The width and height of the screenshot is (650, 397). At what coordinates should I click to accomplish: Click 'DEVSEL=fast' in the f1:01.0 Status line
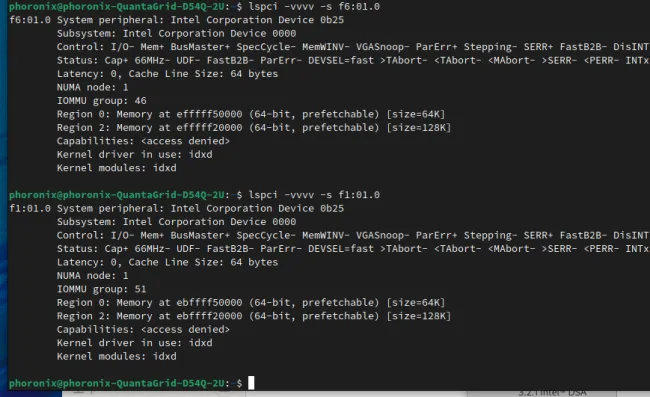coord(341,249)
